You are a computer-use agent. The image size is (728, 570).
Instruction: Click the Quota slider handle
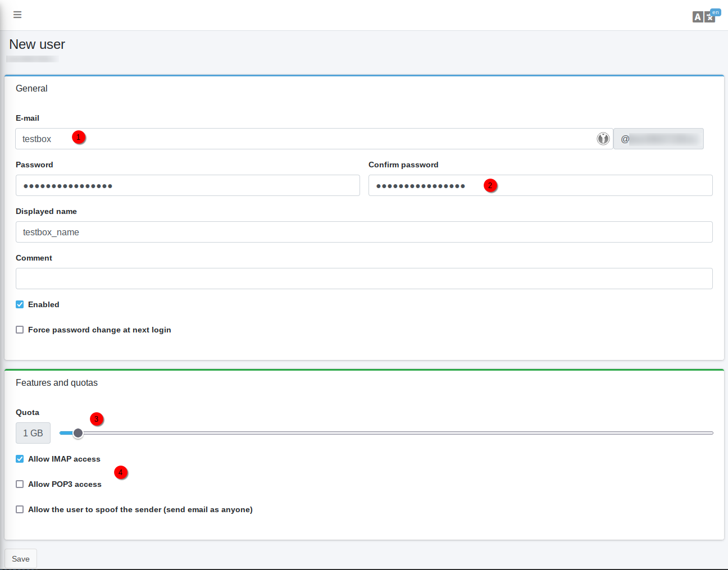click(x=78, y=433)
